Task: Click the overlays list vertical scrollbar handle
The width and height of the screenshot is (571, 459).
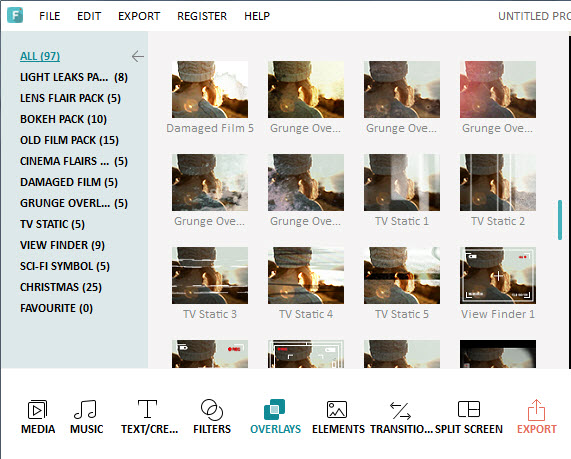Action: tap(560, 220)
